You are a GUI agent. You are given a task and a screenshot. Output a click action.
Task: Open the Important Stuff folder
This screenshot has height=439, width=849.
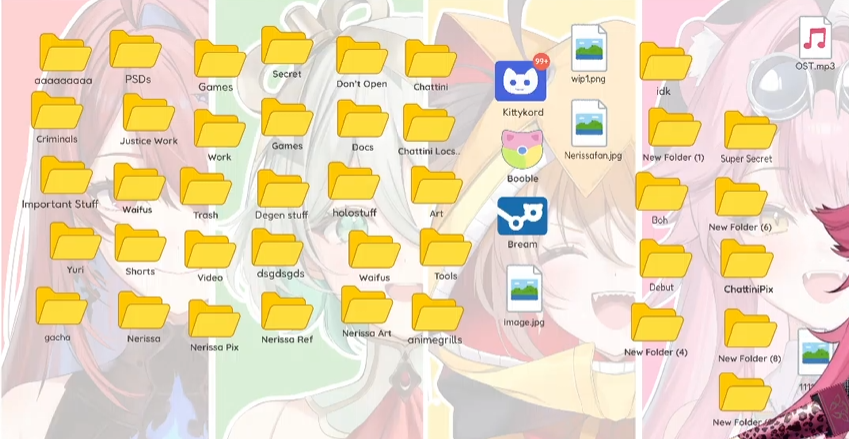[66, 175]
